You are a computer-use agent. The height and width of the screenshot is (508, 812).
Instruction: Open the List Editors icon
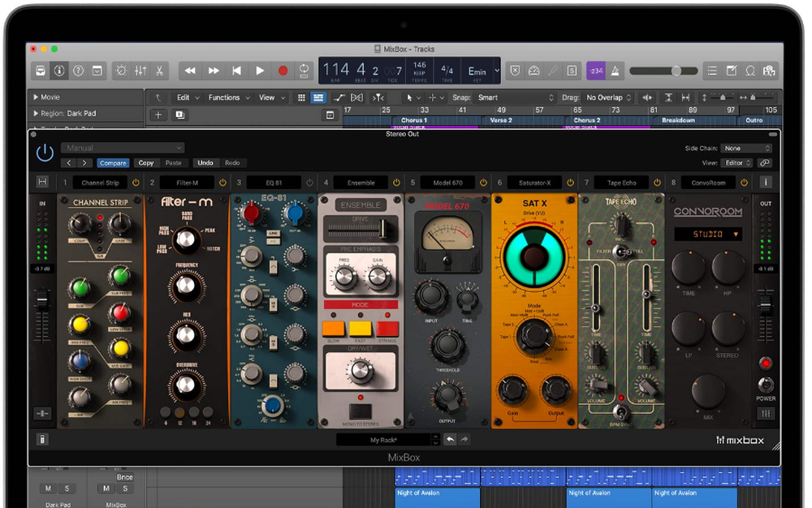(x=713, y=71)
